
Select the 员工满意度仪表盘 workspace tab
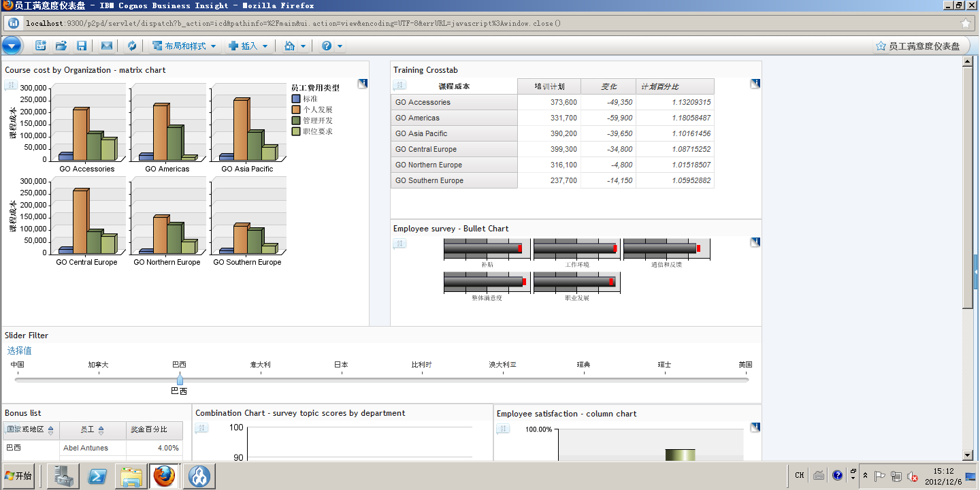pos(918,46)
